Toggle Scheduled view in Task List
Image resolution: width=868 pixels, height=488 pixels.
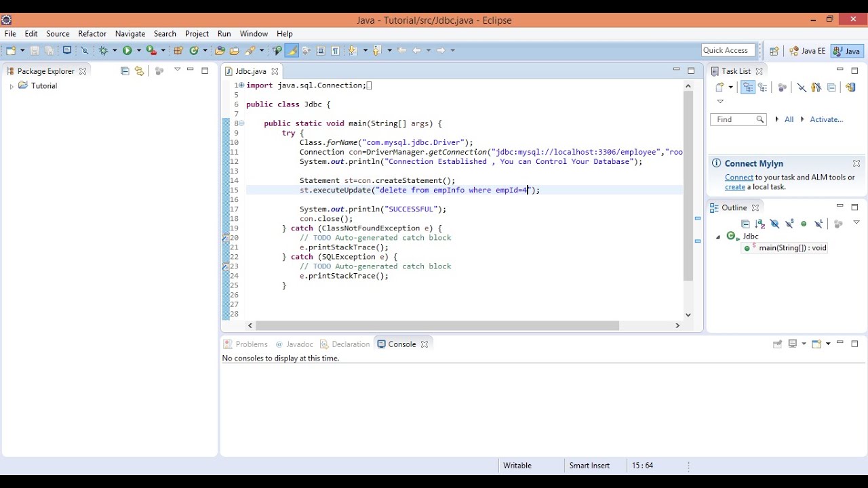762,87
